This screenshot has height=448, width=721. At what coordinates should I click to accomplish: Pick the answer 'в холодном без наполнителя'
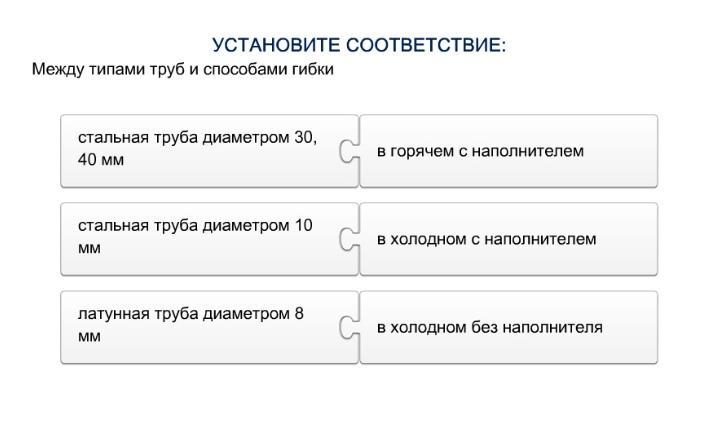click(508, 327)
